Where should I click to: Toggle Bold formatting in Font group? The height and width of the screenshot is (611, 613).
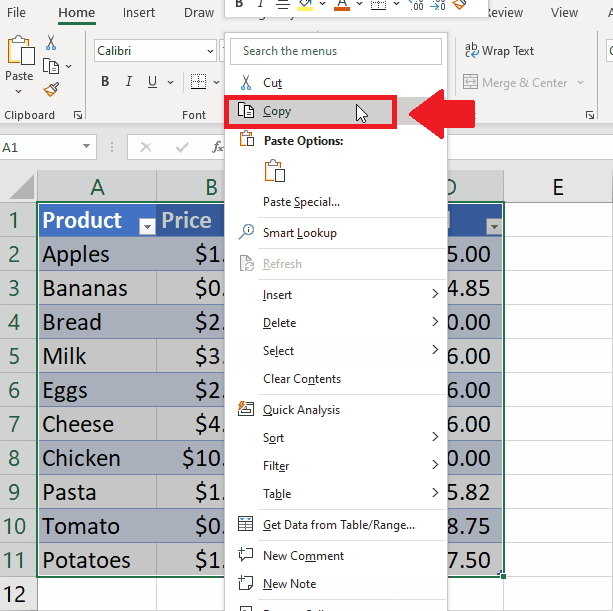[105, 82]
